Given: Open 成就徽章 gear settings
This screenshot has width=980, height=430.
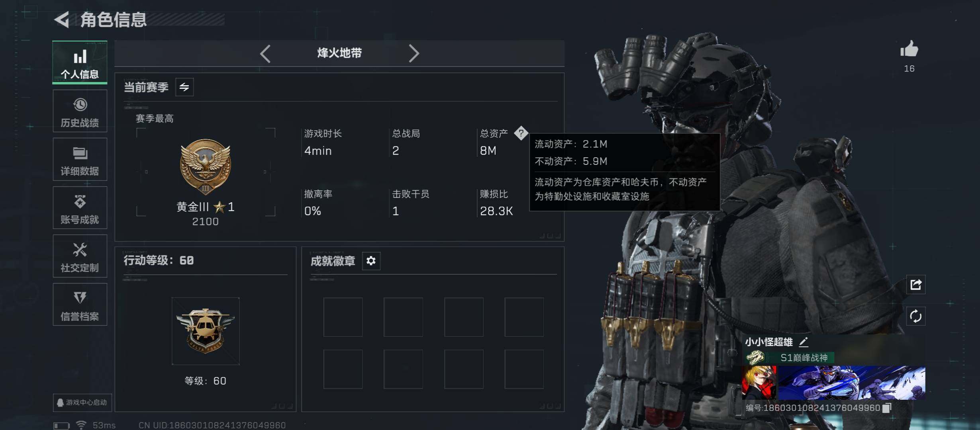Looking at the screenshot, I should click(x=371, y=261).
